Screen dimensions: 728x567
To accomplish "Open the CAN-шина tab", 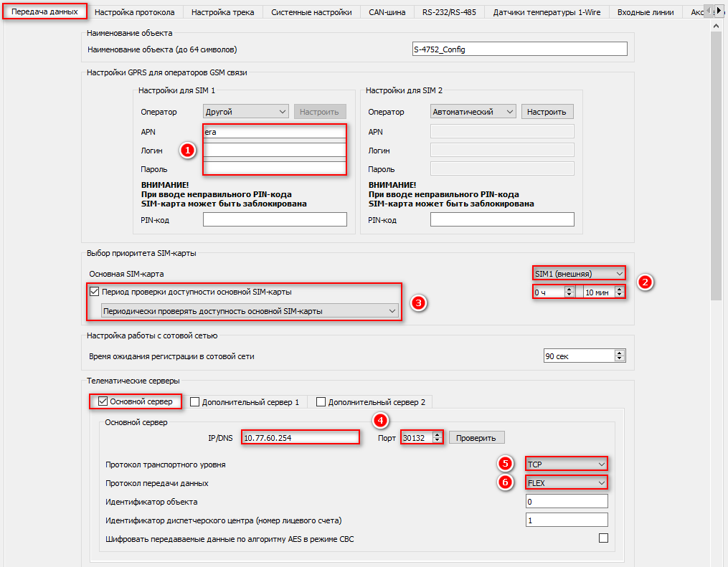I will [x=387, y=12].
